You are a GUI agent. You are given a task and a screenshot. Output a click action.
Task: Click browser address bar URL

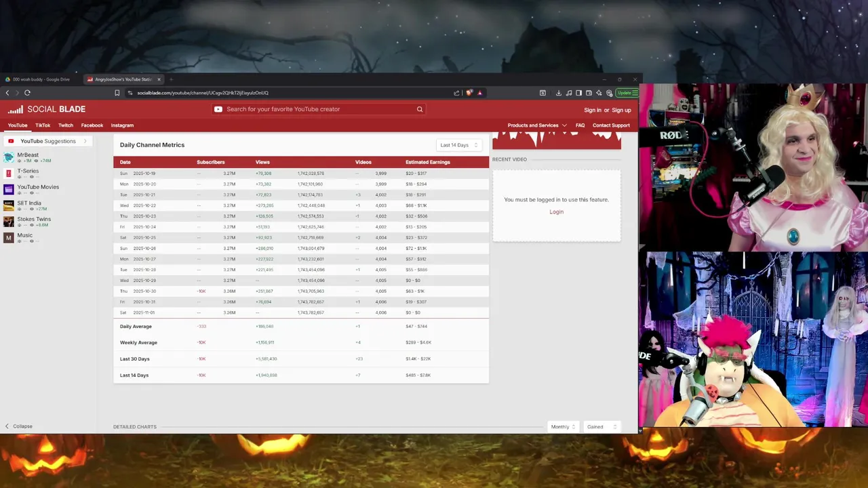click(203, 93)
